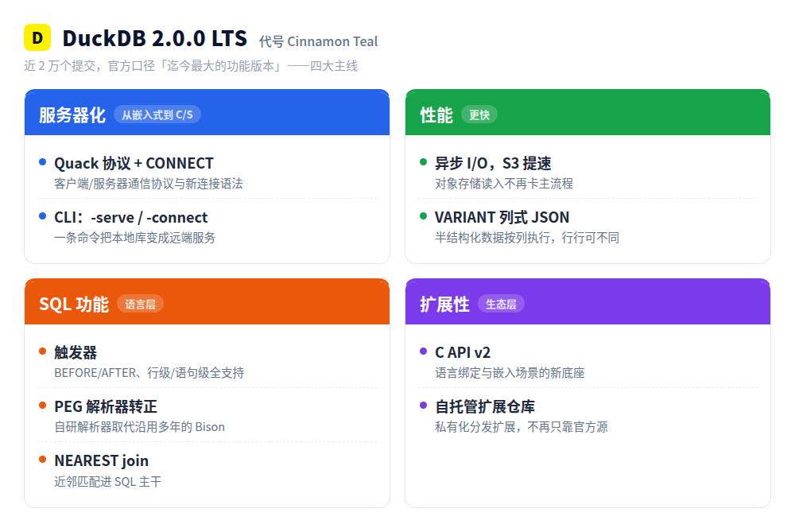Click 自托管扩展仓库 item

tap(485, 406)
